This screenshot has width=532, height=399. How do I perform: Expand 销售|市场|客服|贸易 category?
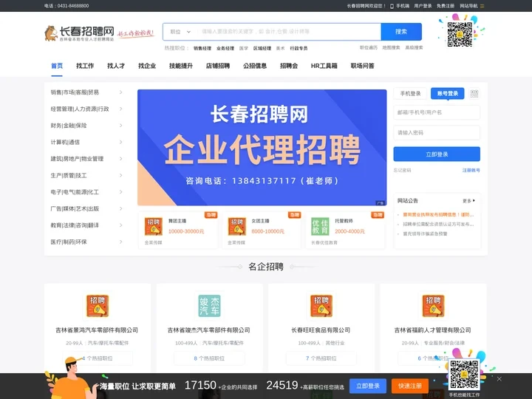(x=86, y=92)
